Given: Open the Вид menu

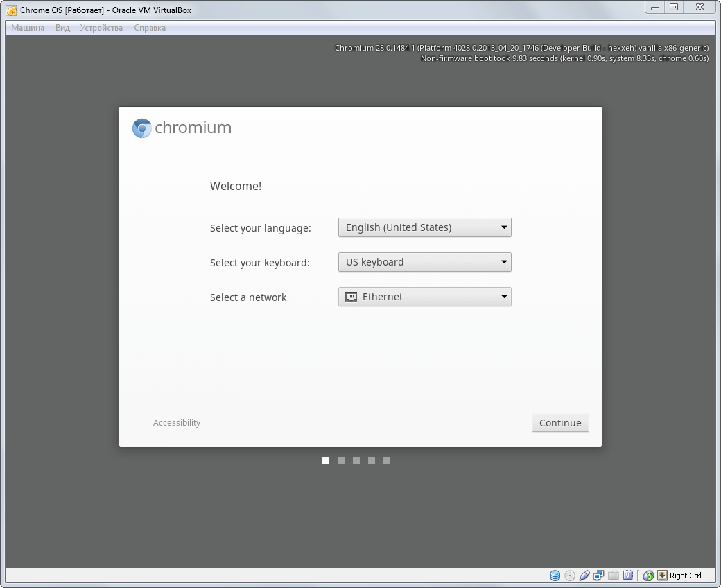Looking at the screenshot, I should [x=62, y=28].
